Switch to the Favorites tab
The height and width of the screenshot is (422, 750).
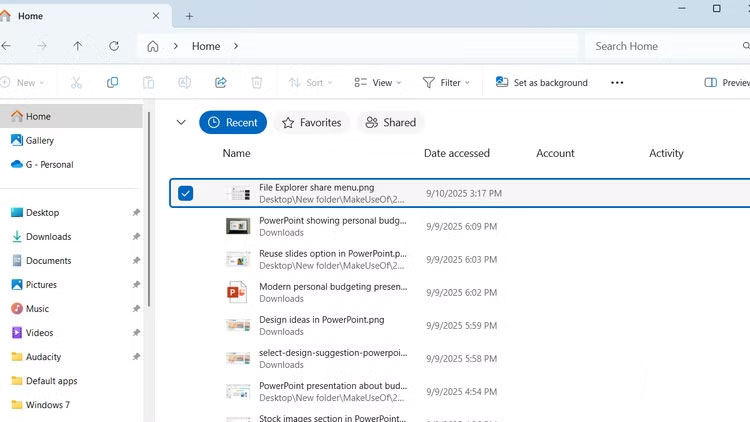pyautogui.click(x=311, y=123)
